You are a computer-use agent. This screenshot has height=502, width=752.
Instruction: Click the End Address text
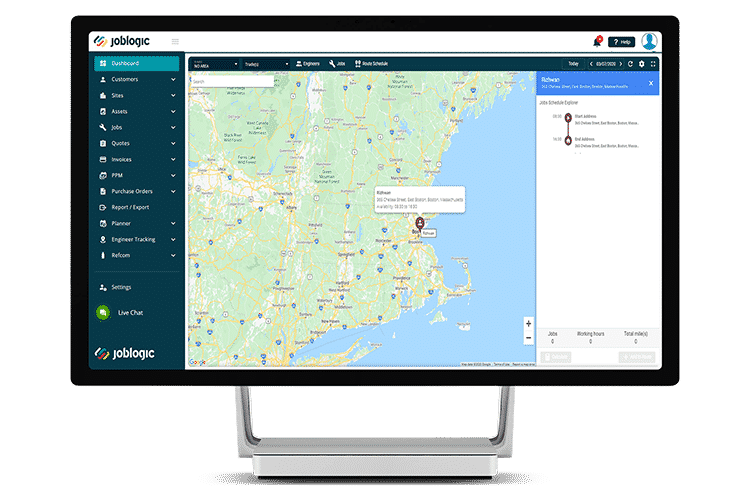pyautogui.click(x=585, y=139)
